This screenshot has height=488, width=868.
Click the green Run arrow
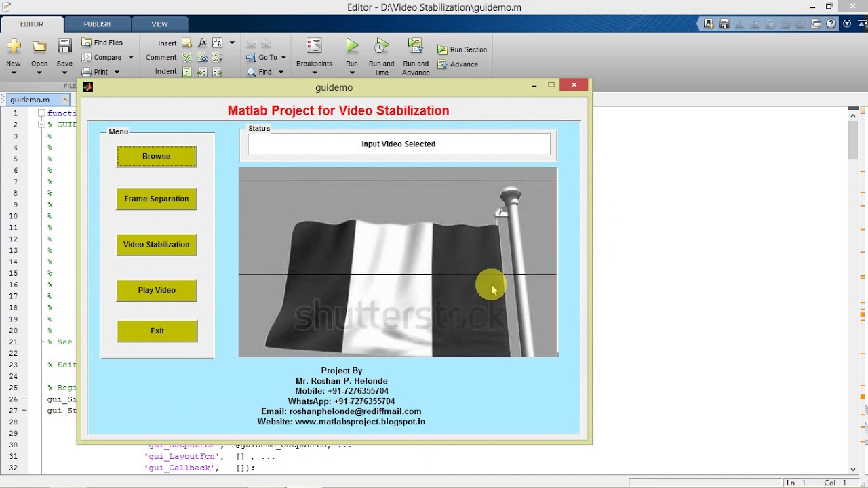tap(352, 45)
